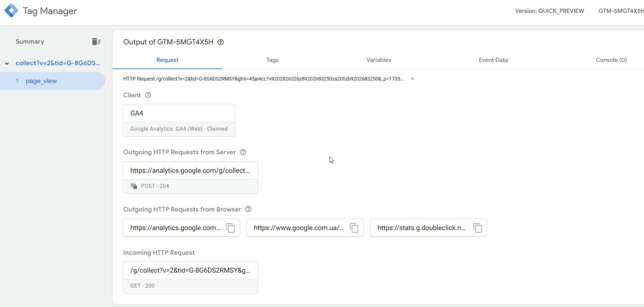Go to the Event Data tab

tap(493, 60)
